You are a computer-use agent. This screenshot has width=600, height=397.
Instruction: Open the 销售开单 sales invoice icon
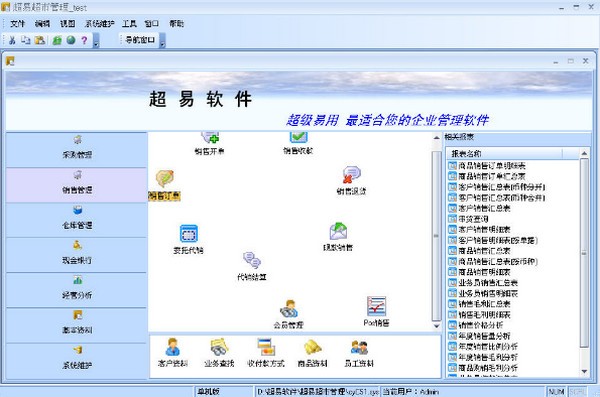coord(209,144)
